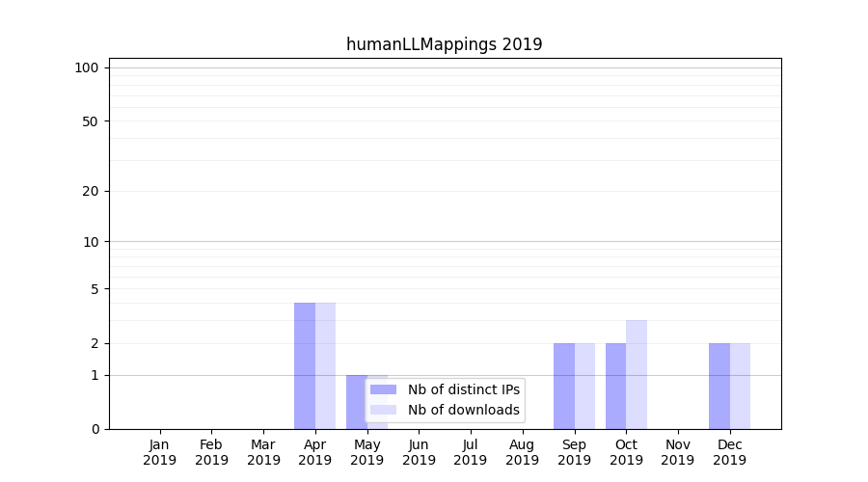
Task: Select the May 2019 distinct IPs bar
Action: click(x=356, y=401)
